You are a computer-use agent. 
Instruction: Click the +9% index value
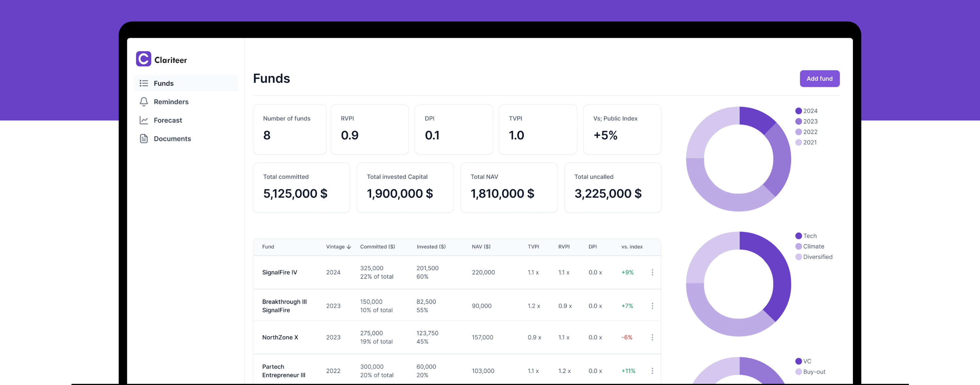click(627, 272)
